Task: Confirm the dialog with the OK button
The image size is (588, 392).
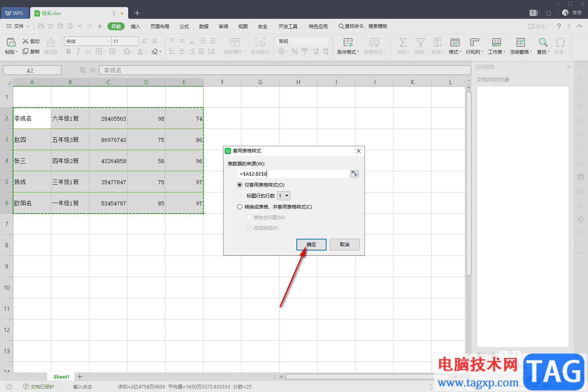Action: [311, 244]
